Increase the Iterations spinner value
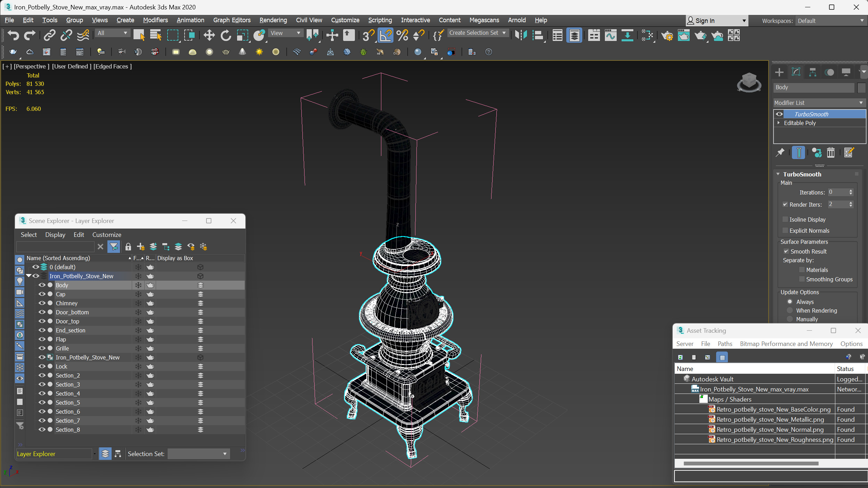This screenshot has width=868, height=488. coord(851,191)
